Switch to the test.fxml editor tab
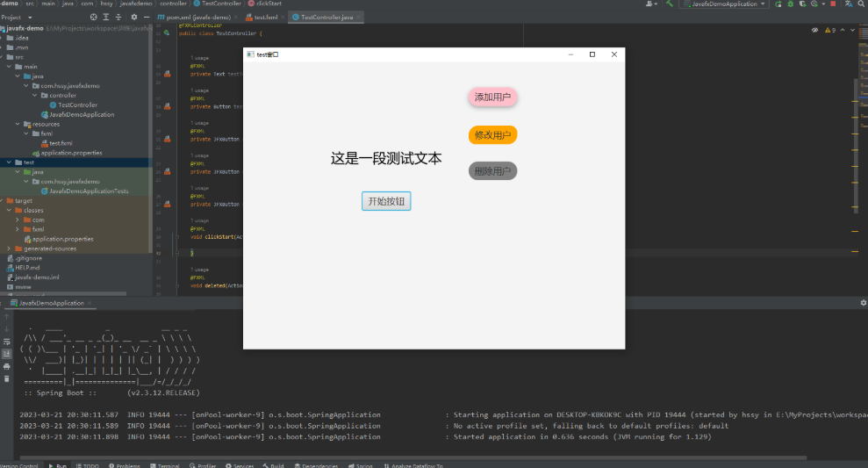 tap(265, 18)
